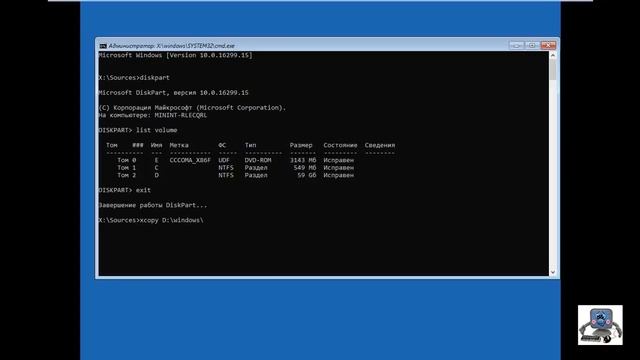Click the 'Том 0' row label
640x360 pixels.
[x=127, y=160]
